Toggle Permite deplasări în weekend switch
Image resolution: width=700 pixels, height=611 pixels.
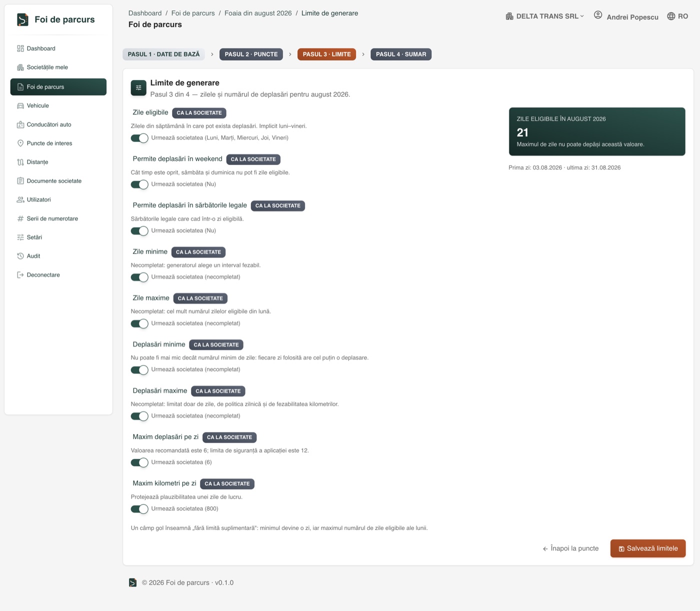[x=139, y=184]
